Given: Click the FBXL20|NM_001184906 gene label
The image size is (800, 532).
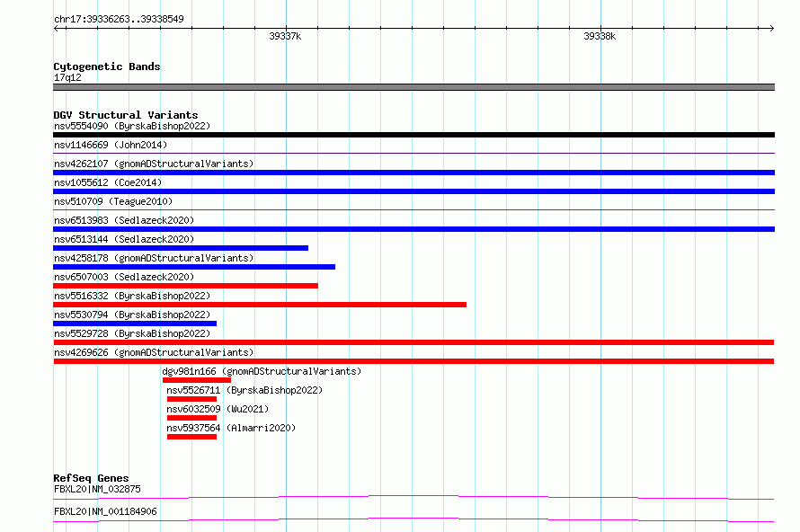Looking at the screenshot, I should pos(105,511).
